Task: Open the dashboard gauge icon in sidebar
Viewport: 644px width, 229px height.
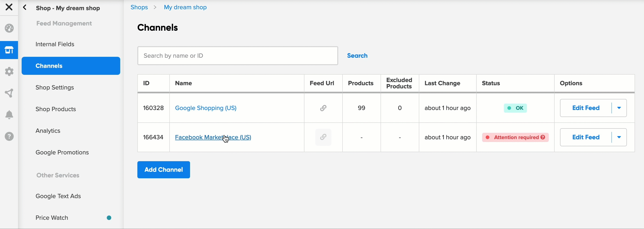Action: pyautogui.click(x=9, y=28)
